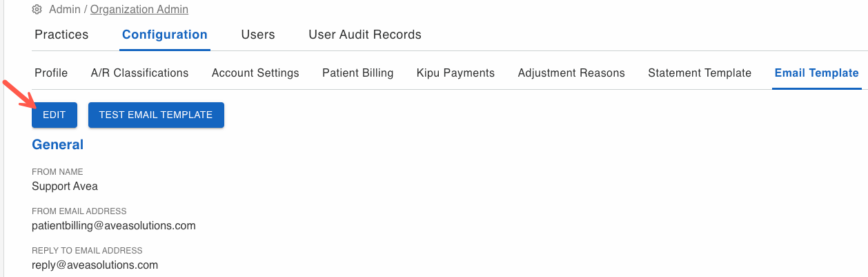Open the Organization Admin breadcrumb link
The height and width of the screenshot is (277, 868).
[139, 10]
